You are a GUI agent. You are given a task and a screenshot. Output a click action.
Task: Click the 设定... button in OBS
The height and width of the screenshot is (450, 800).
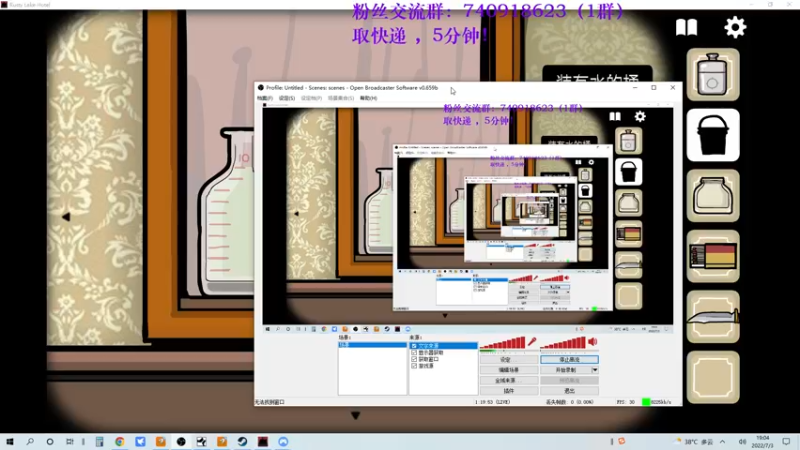pyautogui.click(x=509, y=360)
